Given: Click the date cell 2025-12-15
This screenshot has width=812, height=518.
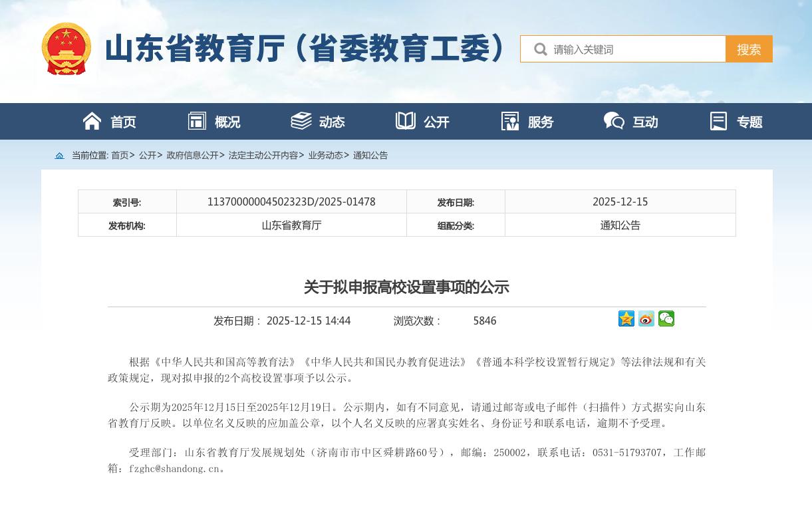Looking at the screenshot, I should pos(620,202).
